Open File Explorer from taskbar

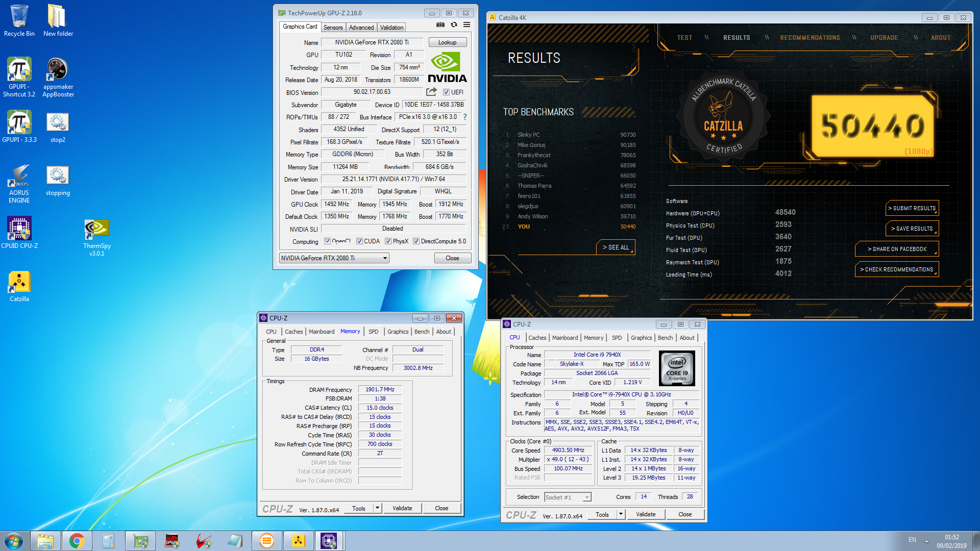[x=45, y=541]
